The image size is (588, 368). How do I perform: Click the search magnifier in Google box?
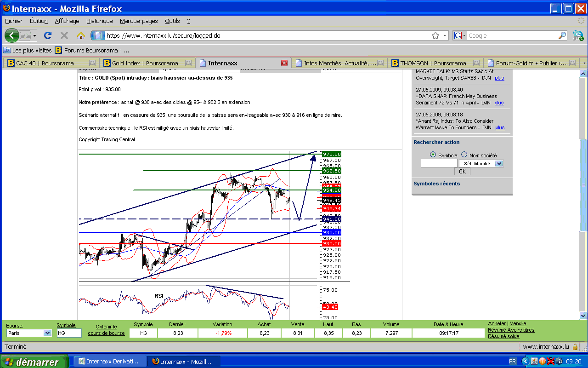[562, 35]
